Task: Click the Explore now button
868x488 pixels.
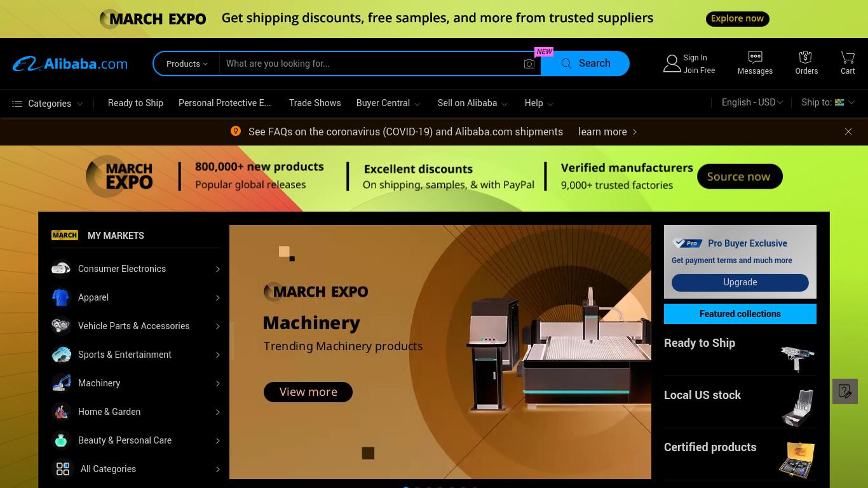Action: pos(737,18)
